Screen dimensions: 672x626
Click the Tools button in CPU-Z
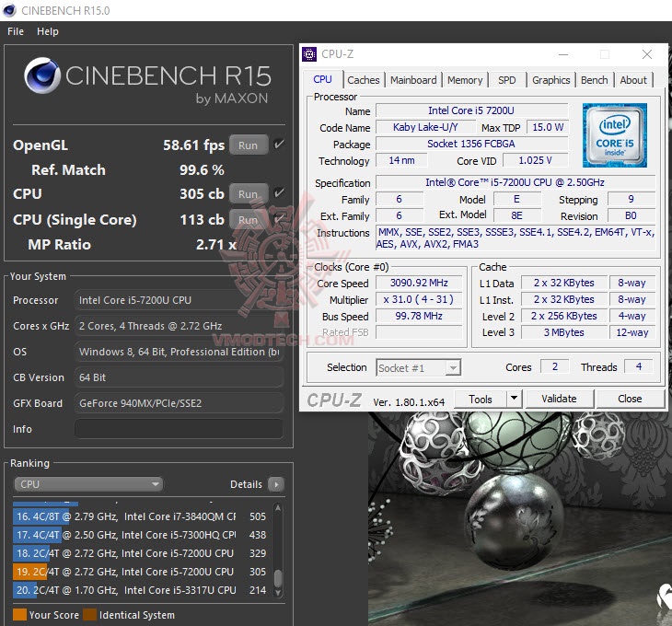481,399
